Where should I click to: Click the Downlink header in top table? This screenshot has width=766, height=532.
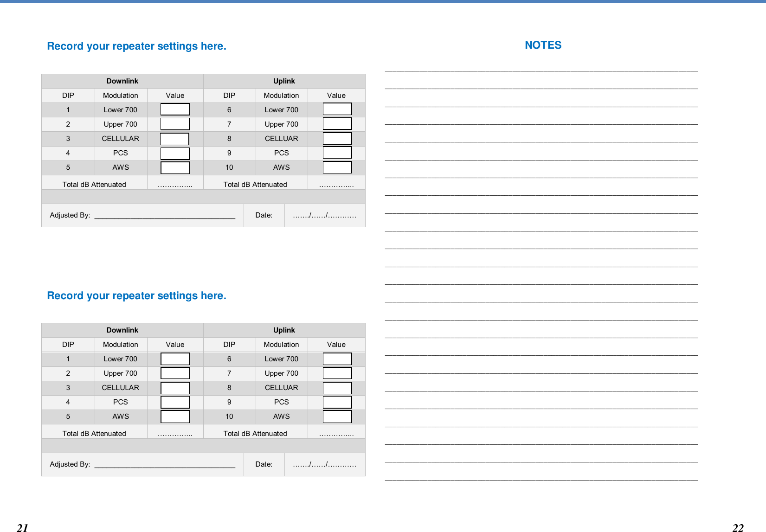click(x=122, y=81)
